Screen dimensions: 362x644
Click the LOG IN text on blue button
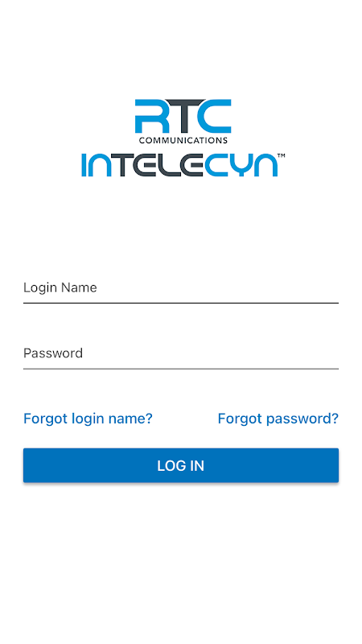180,466
